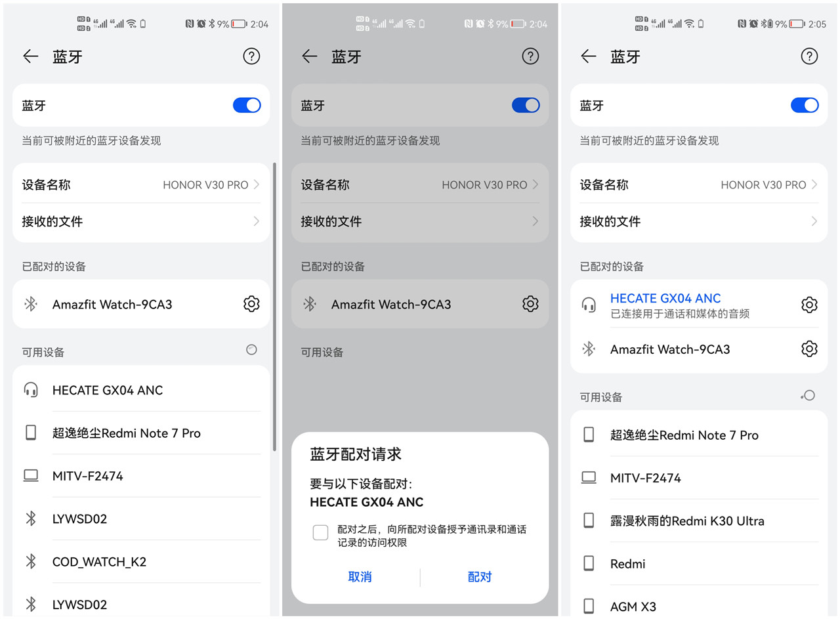Tap 配对 to pair with HECATE GX04 ANC
840x619 pixels.
(x=479, y=577)
